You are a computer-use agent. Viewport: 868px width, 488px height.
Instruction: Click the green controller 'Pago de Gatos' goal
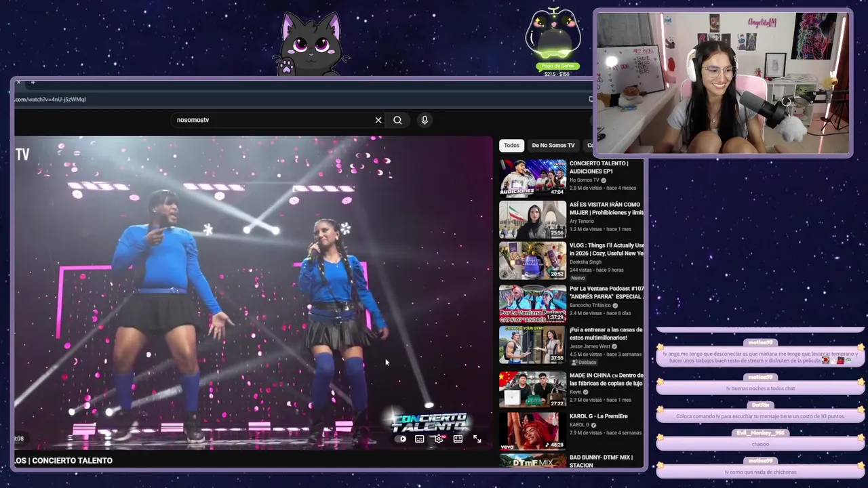[x=555, y=41]
